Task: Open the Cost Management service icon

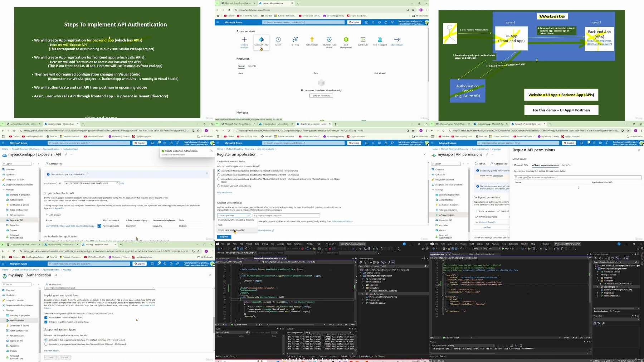Action: coord(346,39)
